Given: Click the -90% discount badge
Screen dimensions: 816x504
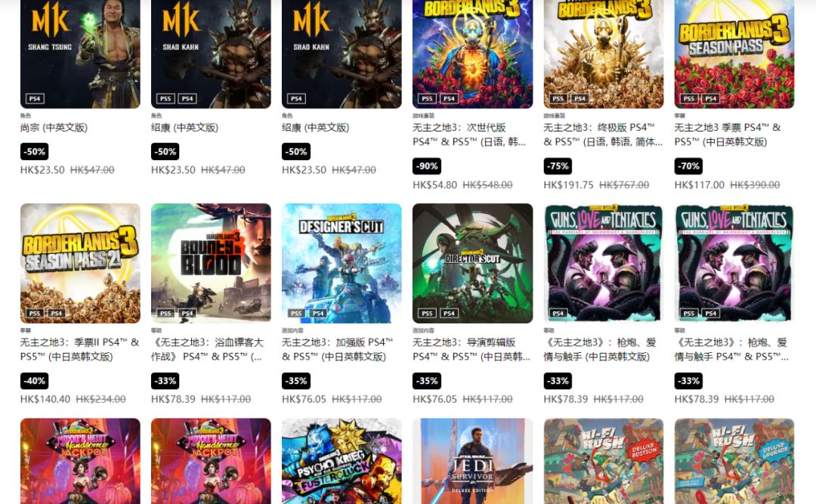Looking at the screenshot, I should (x=427, y=166).
